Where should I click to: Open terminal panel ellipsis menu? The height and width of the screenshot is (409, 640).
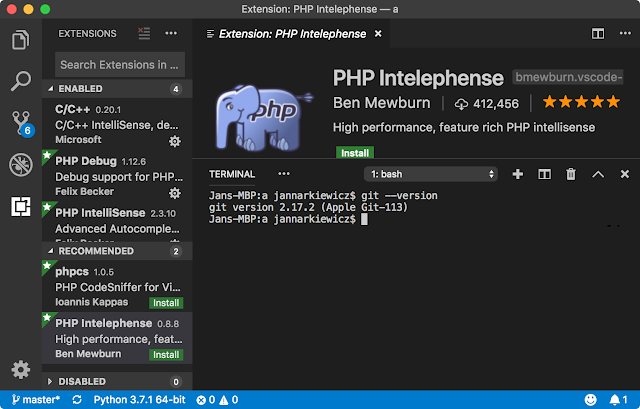coord(284,174)
